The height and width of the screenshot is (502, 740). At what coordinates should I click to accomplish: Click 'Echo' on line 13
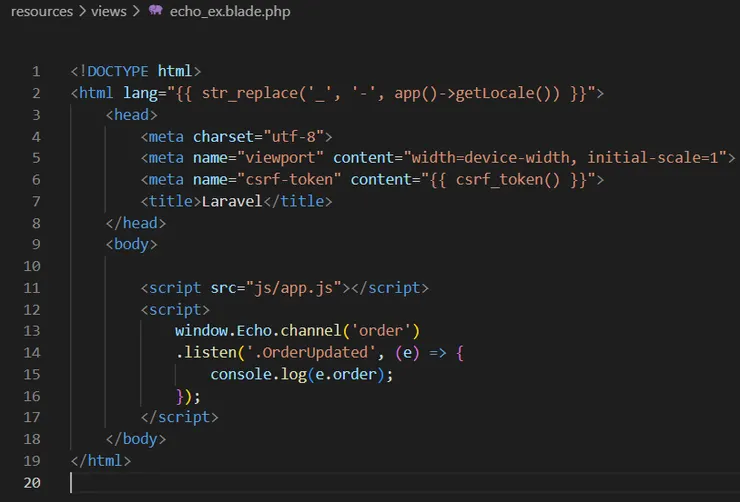click(x=254, y=330)
